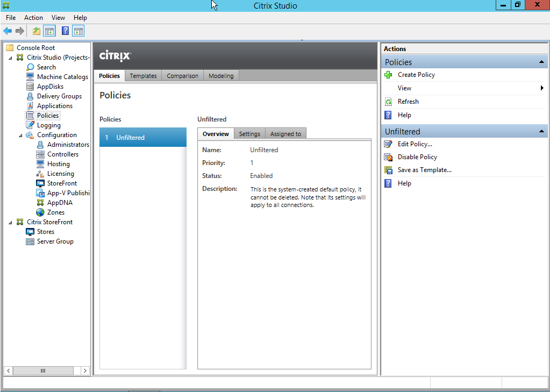Click the Back arrow toolbar icon
Viewport: 550px width, 392px height.
(x=8, y=31)
